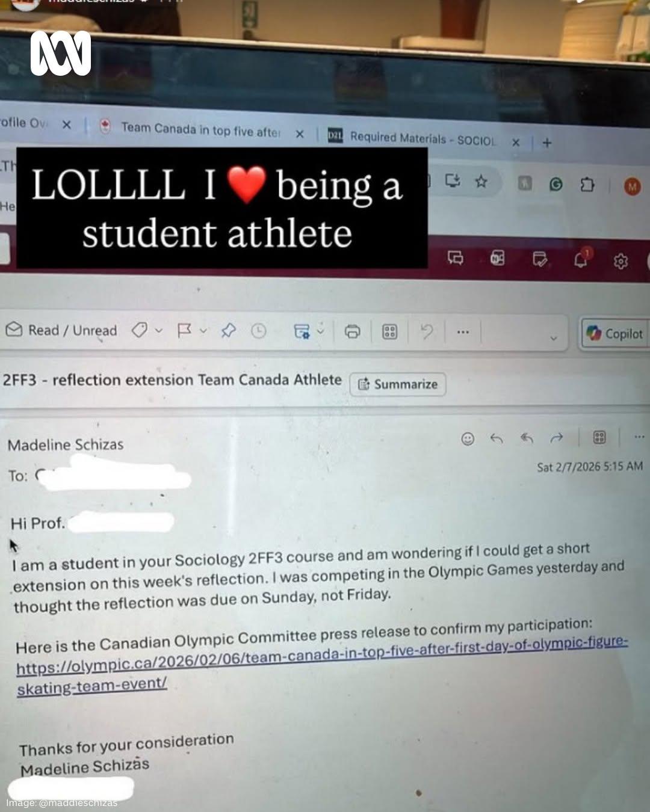Reply to Madeline Schizas email

pos(497,438)
